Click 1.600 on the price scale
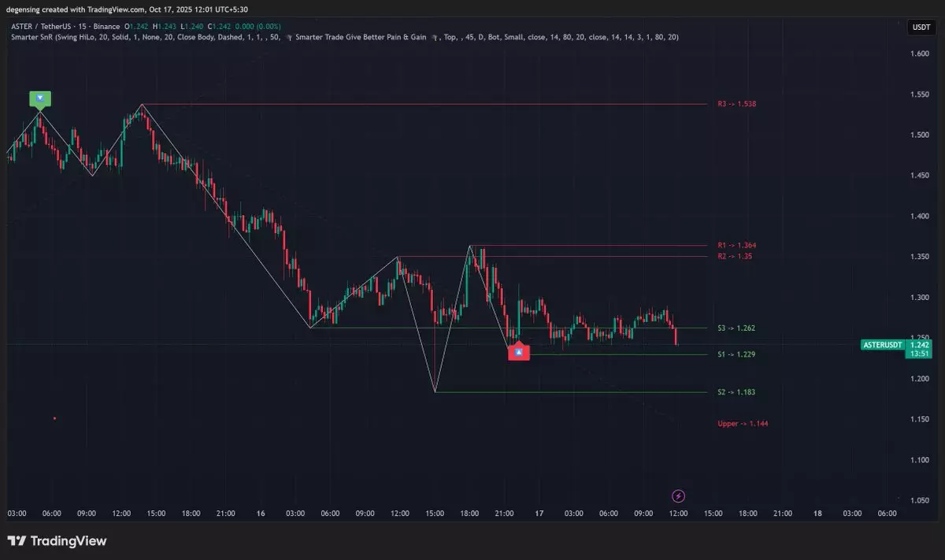The image size is (945, 560). click(919, 54)
